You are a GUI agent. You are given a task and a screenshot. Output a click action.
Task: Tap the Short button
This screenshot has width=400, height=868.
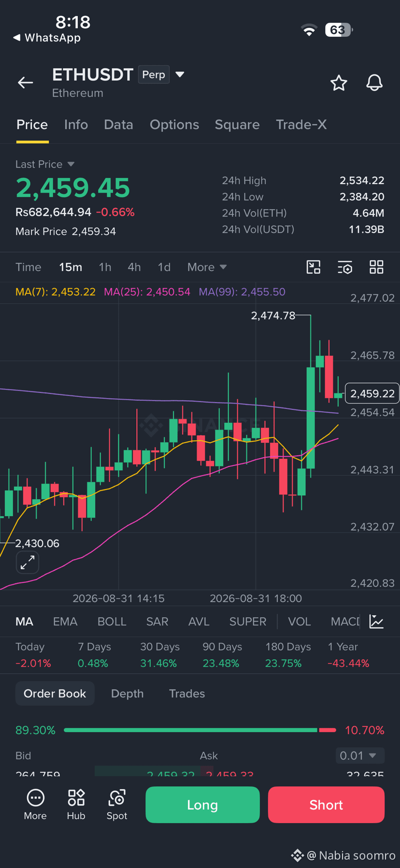[x=326, y=805]
